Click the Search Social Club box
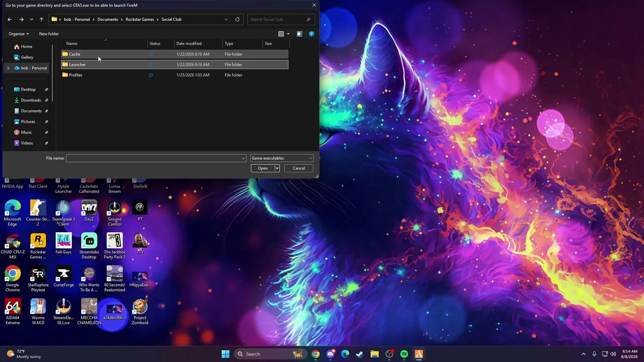The image size is (644, 362). click(281, 20)
